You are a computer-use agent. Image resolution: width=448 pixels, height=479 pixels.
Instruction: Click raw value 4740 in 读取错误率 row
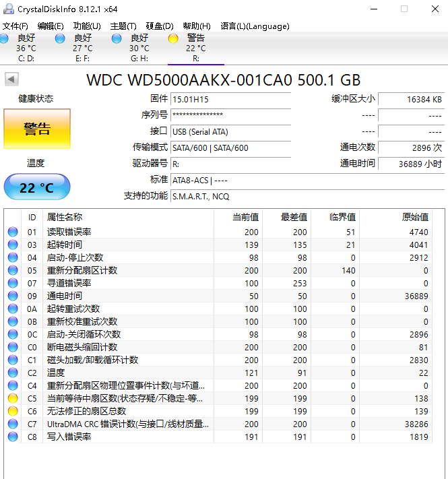[x=418, y=232]
